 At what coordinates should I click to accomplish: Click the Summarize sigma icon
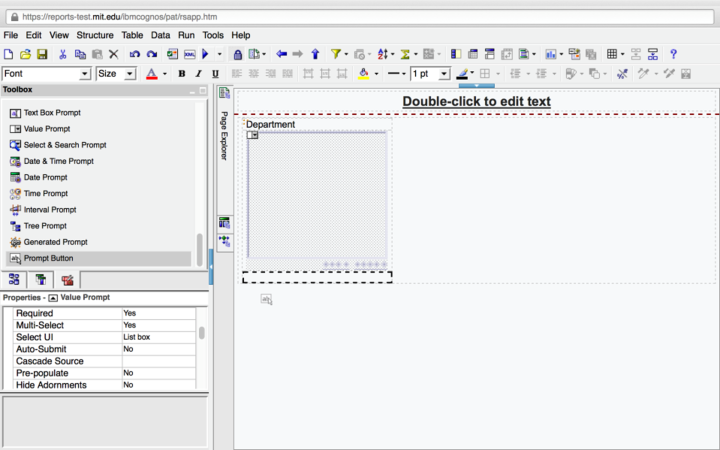406,54
